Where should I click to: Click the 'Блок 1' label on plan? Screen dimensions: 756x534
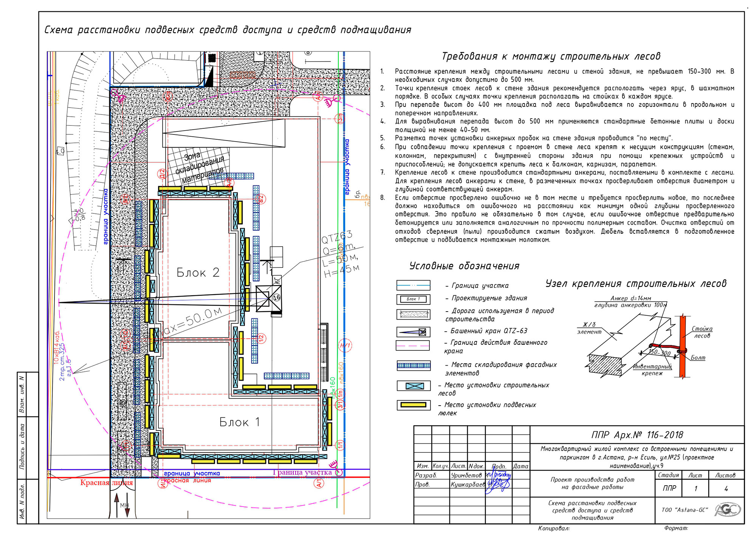[x=240, y=422]
